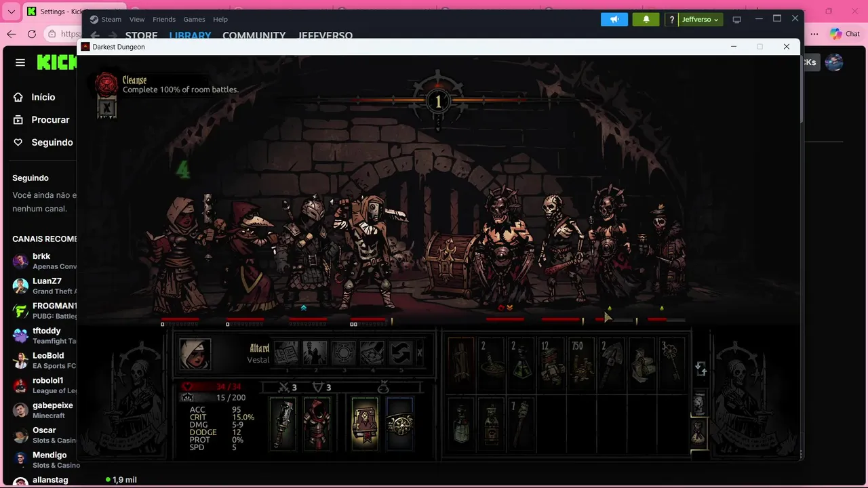Click the green flask item in inventory
Screen dimensions: 868x488
pos(521,365)
